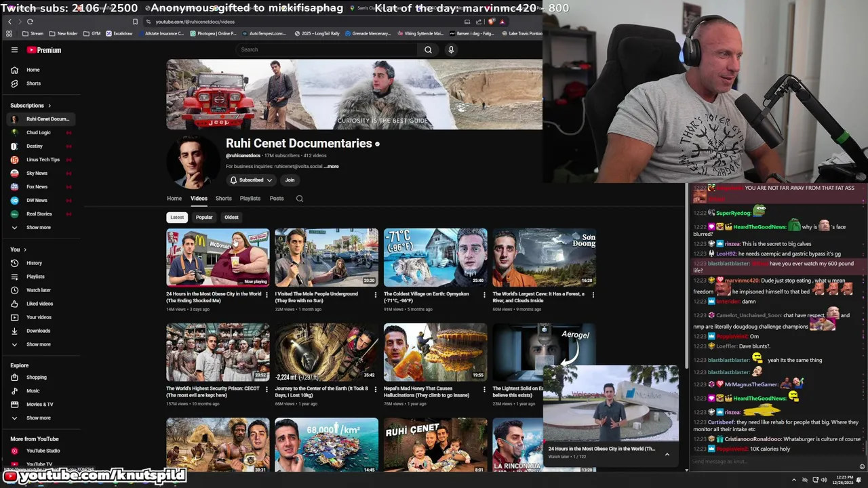The image size is (868, 488).
Task: Open the You section heading
Action: point(18,249)
